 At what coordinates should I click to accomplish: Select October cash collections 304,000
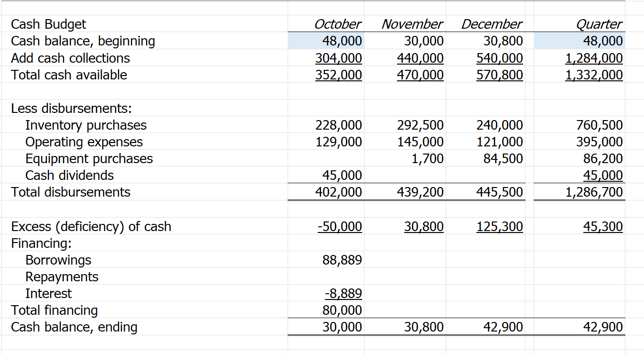338,58
